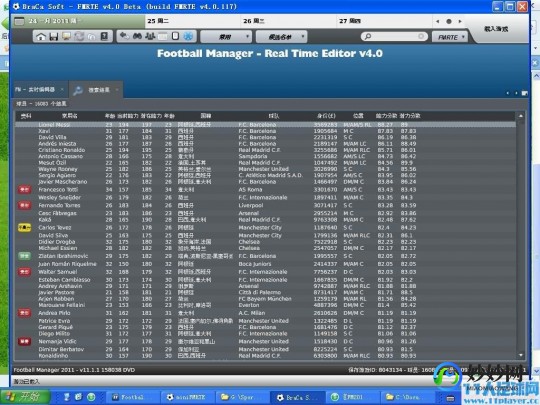Click the tablet device toolbar icon

(175, 36)
